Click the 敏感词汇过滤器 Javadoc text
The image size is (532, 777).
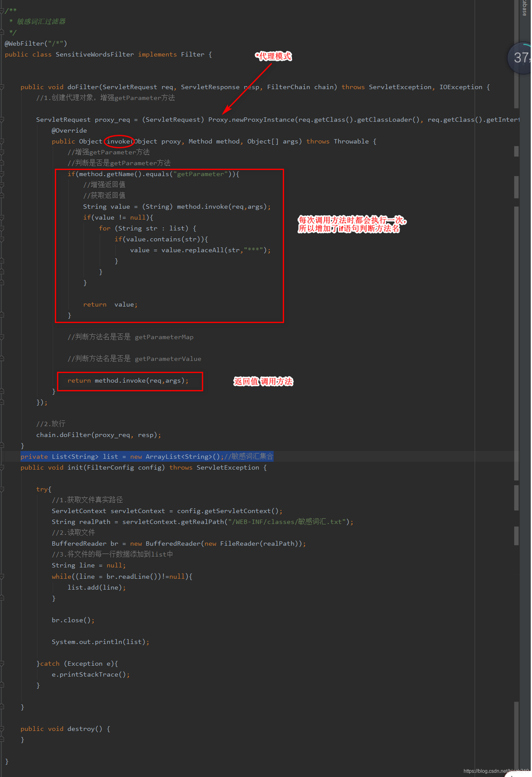(41, 21)
